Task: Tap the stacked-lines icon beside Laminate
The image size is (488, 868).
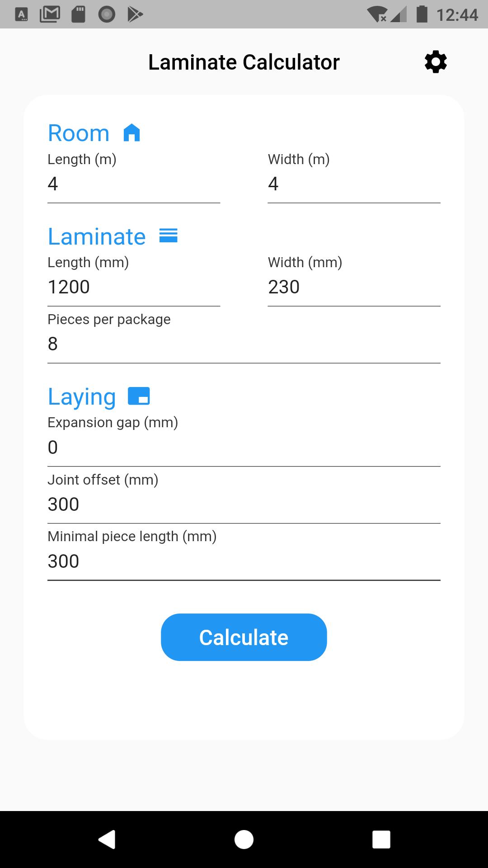Action: (x=169, y=236)
